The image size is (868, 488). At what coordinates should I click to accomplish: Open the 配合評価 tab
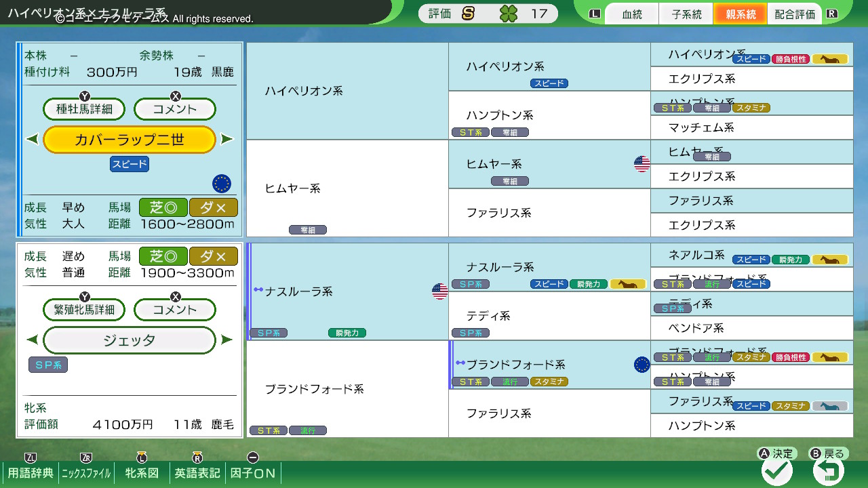(x=794, y=14)
